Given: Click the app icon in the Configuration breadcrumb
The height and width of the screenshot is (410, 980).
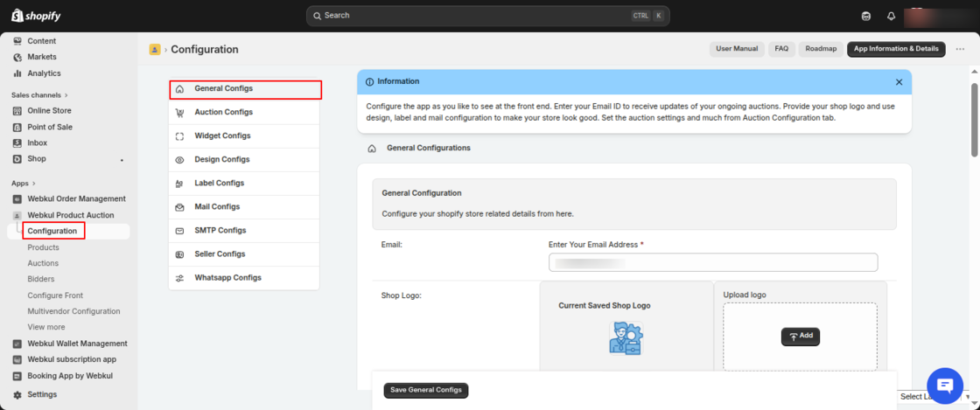Looking at the screenshot, I should [155, 49].
